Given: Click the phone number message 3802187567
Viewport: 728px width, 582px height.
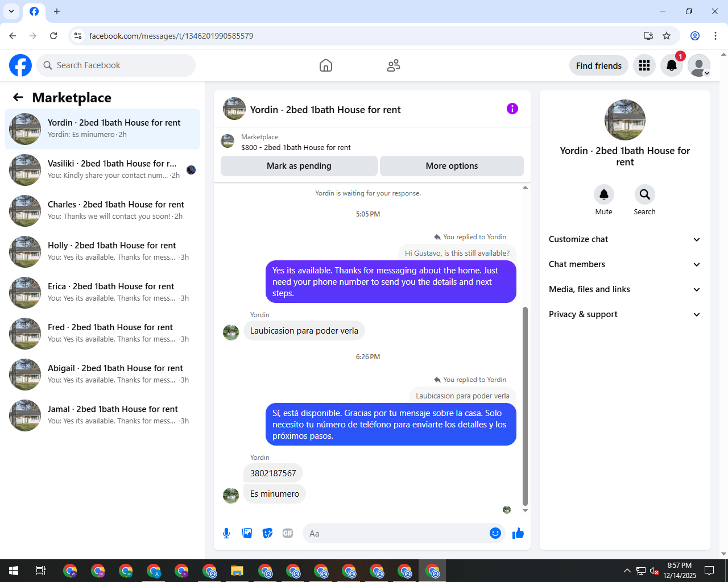Looking at the screenshot, I should (x=273, y=473).
